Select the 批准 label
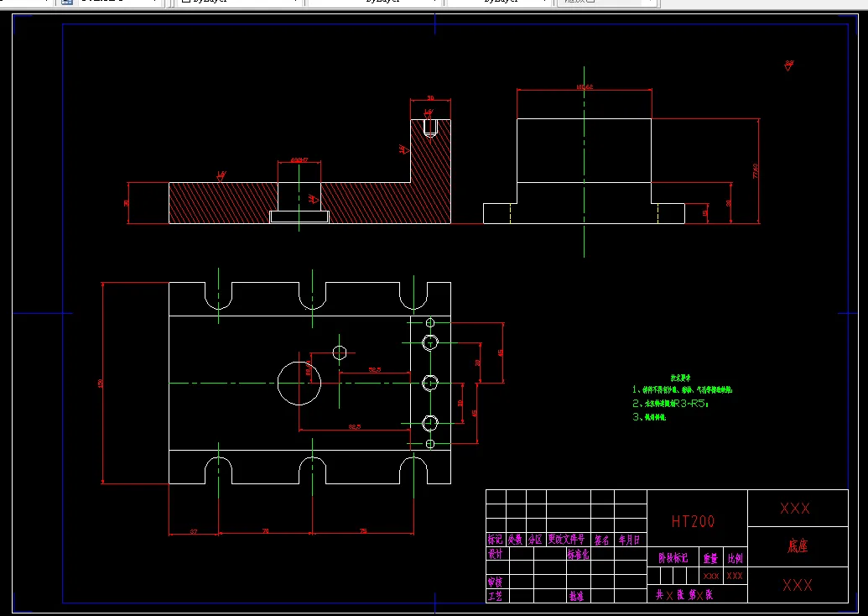Screen dimensions: 868x616 pos(576,597)
